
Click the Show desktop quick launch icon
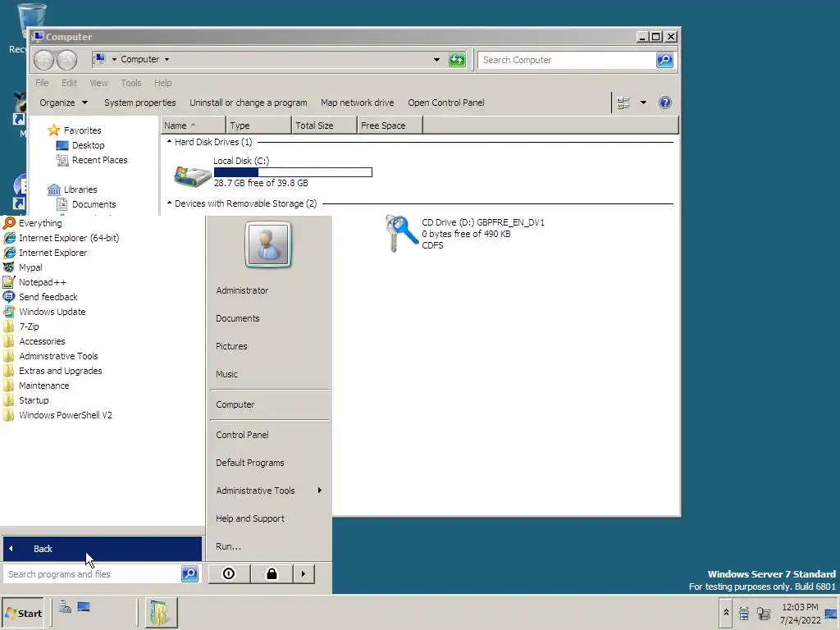click(x=84, y=606)
